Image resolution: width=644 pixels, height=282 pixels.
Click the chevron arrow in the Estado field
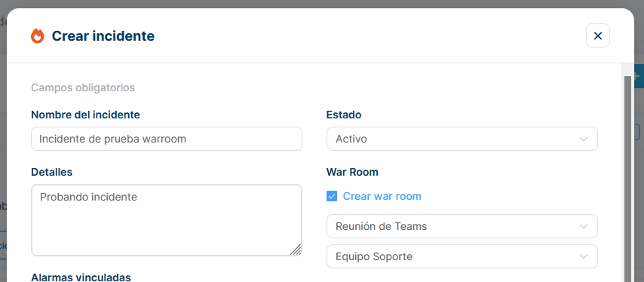click(583, 139)
